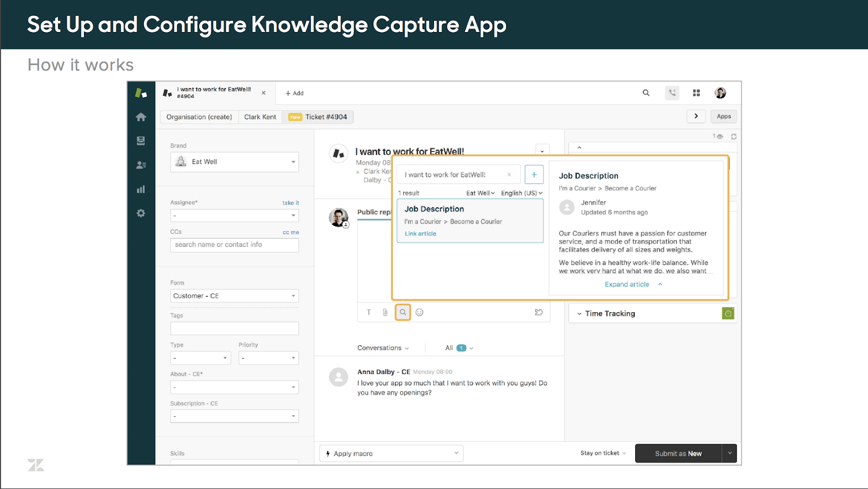
Task: Click the green Time Tracking timer icon
Action: pos(728,313)
